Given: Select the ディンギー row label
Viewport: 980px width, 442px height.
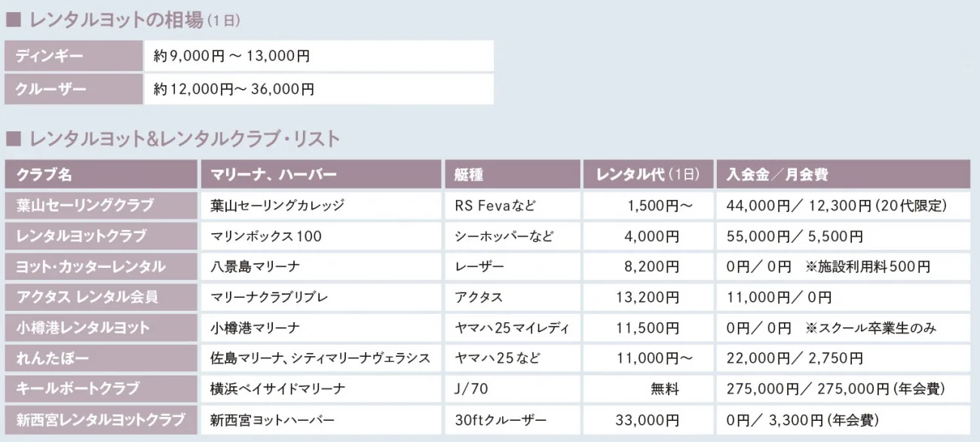Looking at the screenshot, I should click(73, 57).
